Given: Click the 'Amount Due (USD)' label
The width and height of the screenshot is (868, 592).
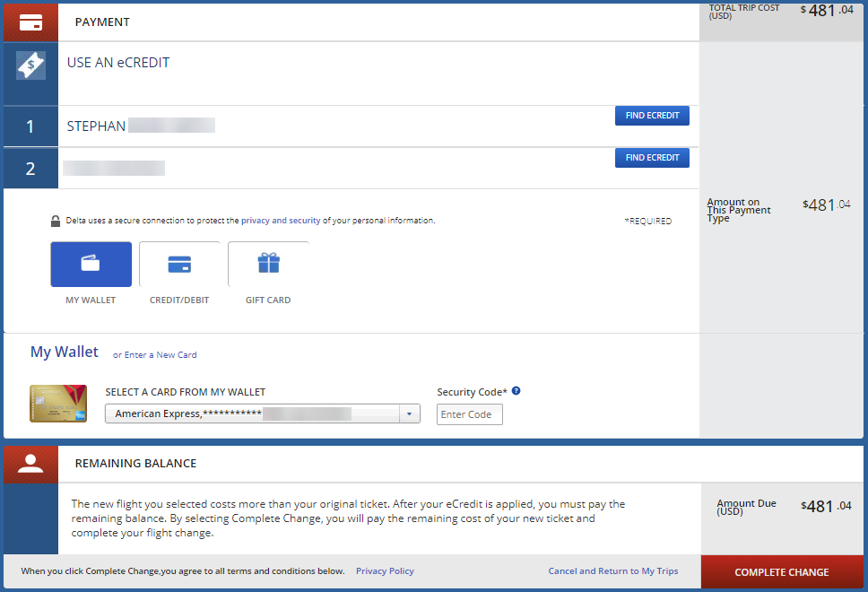Looking at the screenshot, I should coord(746,507).
